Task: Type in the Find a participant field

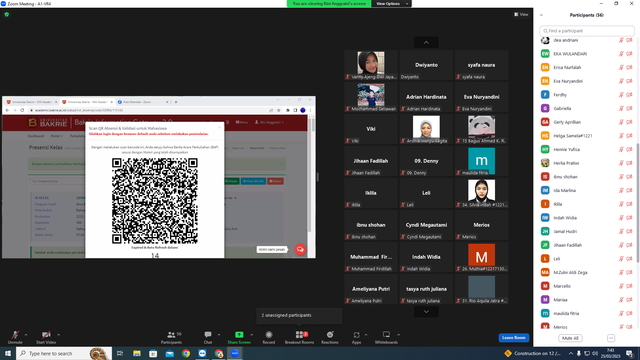Action: [x=587, y=31]
